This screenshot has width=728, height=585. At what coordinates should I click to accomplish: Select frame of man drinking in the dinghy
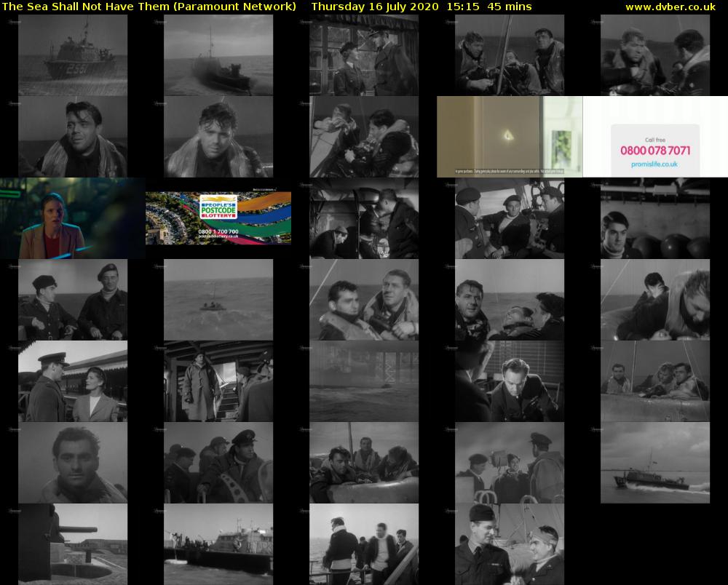click(364, 137)
